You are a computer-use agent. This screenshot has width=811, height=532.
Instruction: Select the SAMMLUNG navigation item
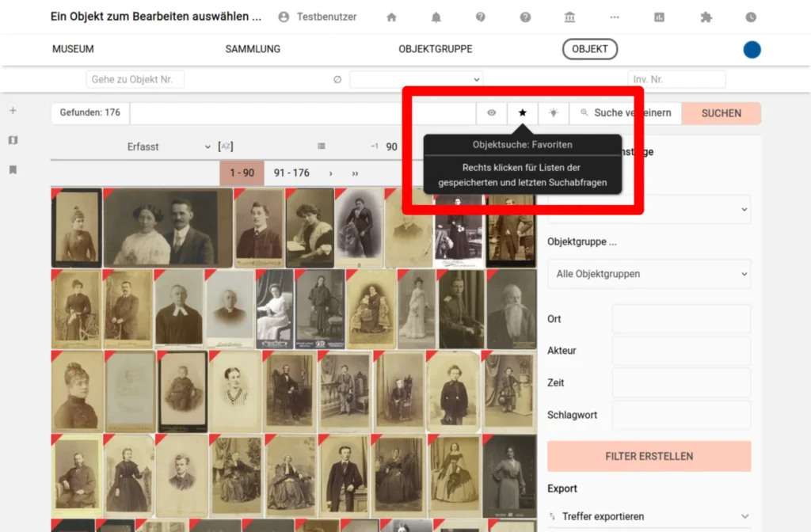pyautogui.click(x=253, y=49)
